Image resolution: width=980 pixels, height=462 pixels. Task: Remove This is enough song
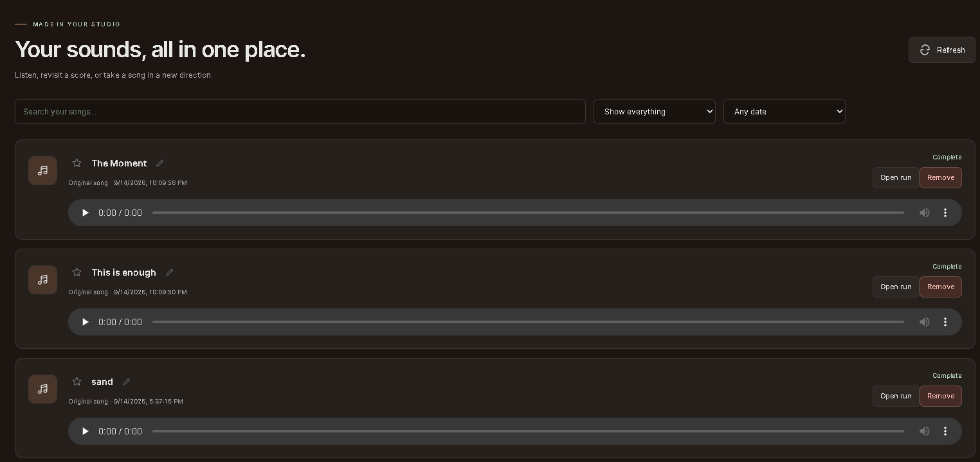pyautogui.click(x=940, y=287)
